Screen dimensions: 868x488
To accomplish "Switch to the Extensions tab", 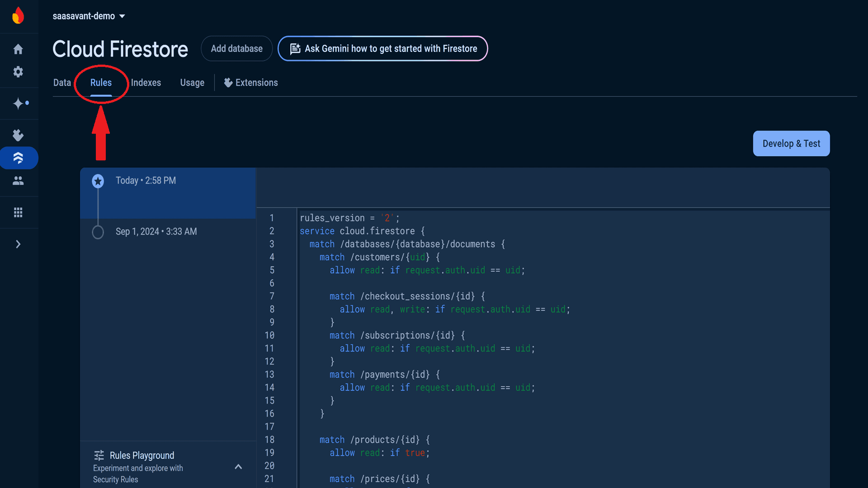I will point(251,83).
